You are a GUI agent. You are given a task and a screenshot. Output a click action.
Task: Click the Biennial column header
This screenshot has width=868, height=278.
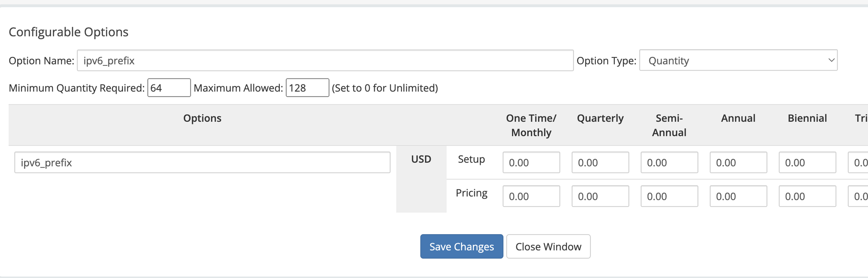pos(807,118)
